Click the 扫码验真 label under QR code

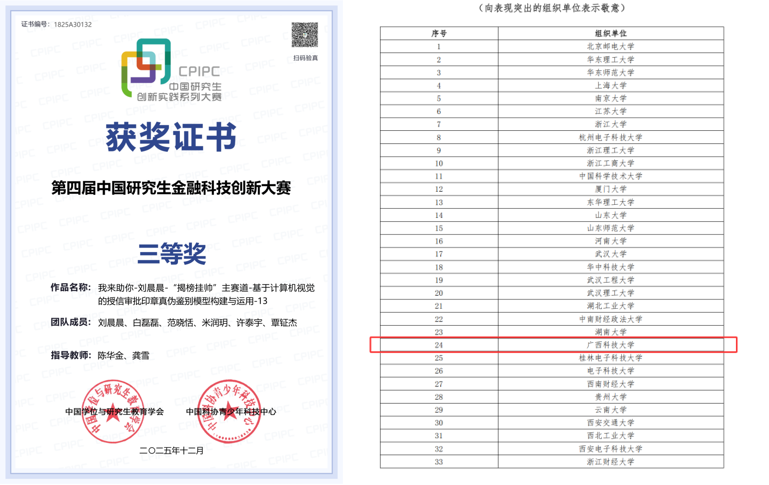pyautogui.click(x=306, y=59)
